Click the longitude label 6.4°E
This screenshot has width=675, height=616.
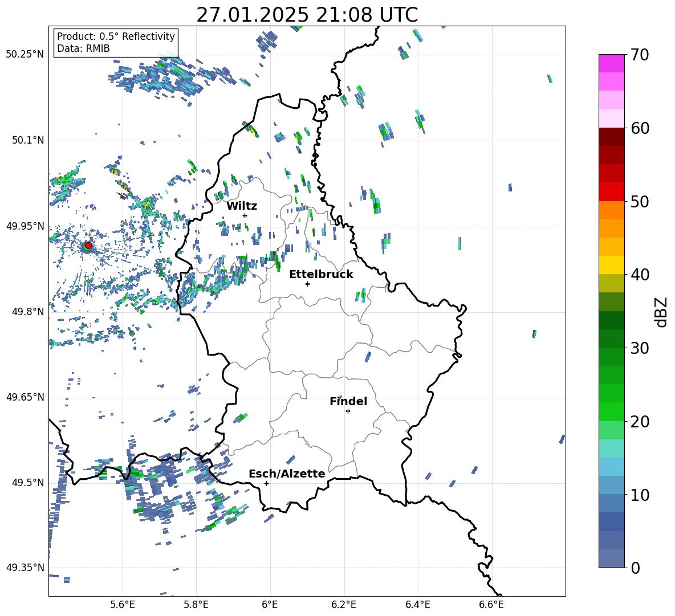pyautogui.click(x=417, y=605)
